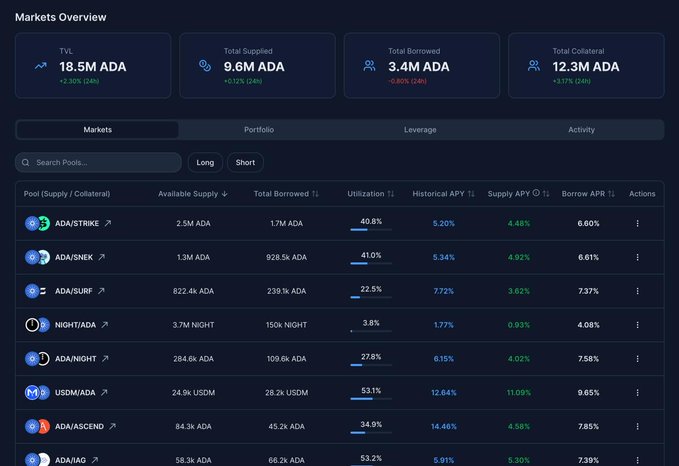Screen dimensions: 679x466
Task: Open external link arrow for USDM/ADA pool
Action: pos(104,392)
